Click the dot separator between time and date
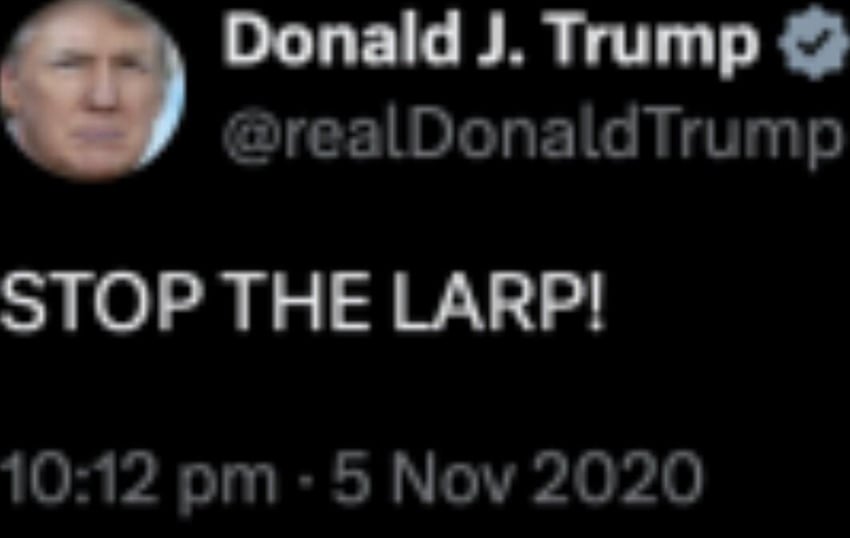The image size is (850, 538). 305,481
